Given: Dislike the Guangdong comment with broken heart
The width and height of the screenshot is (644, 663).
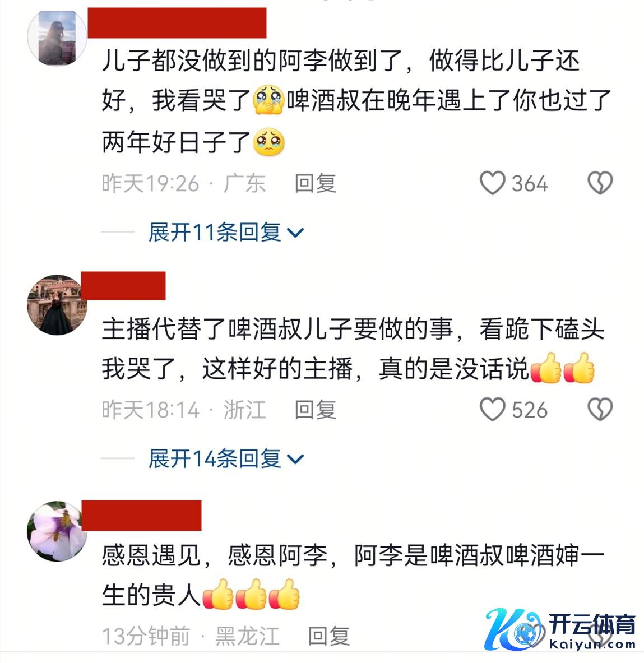Looking at the screenshot, I should 600,183.
